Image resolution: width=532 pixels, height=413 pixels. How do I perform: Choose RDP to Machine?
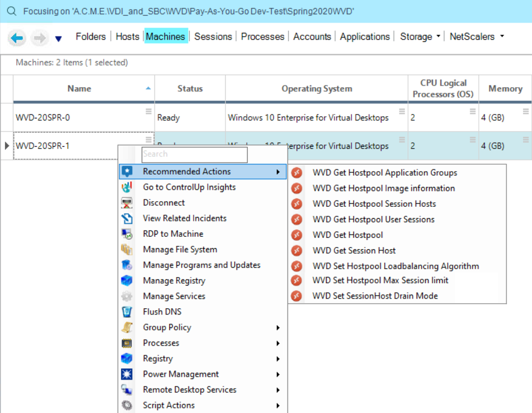click(173, 234)
